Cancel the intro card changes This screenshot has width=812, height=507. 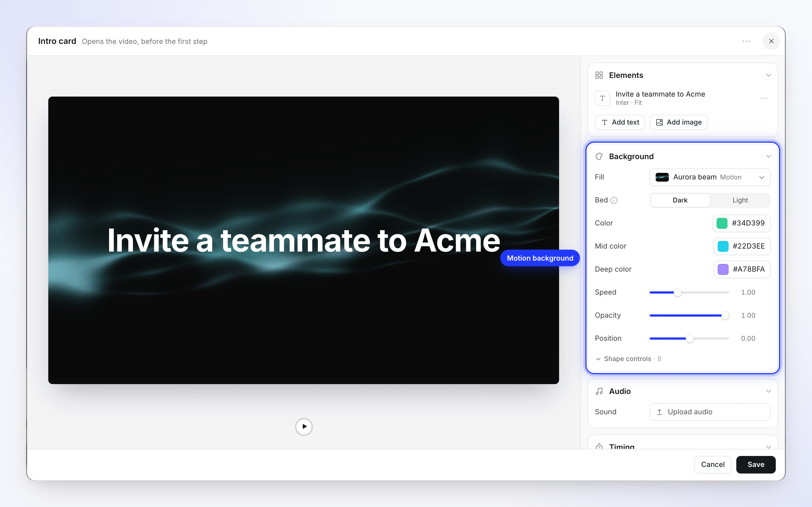(712, 464)
